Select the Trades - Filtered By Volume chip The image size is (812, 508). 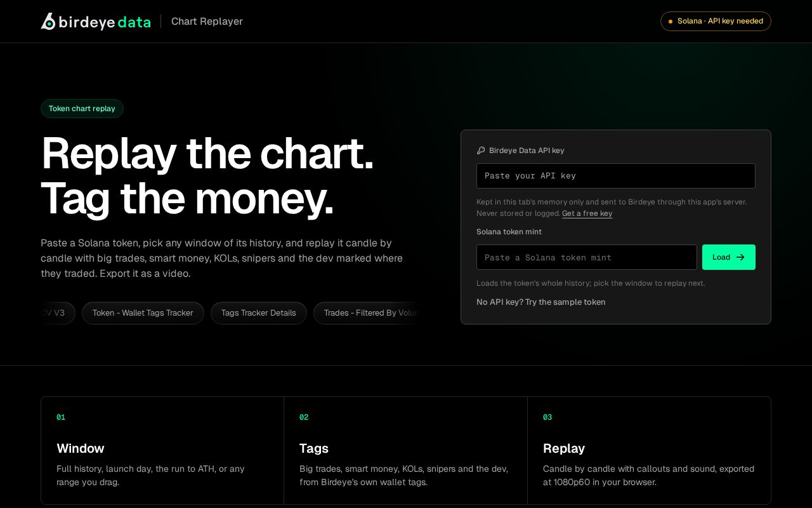click(x=367, y=313)
